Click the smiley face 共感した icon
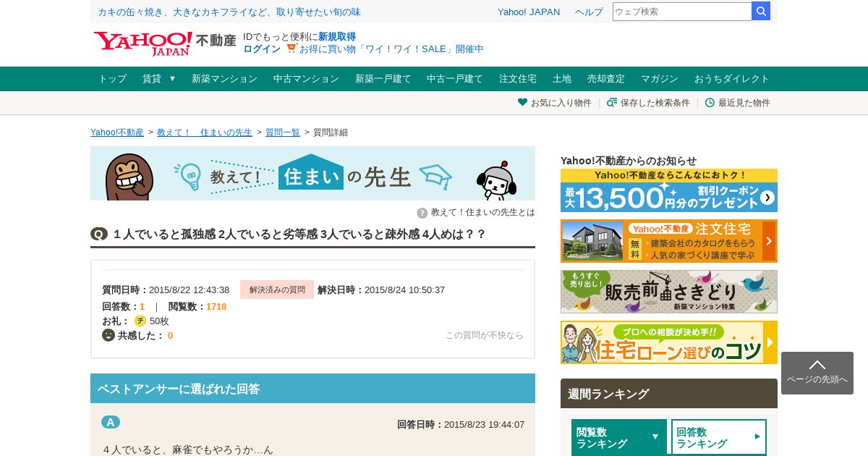868x456 pixels. pos(109,335)
